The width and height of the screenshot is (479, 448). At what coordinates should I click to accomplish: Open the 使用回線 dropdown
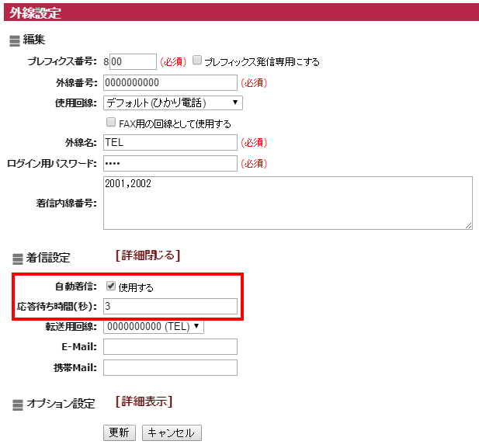pos(173,102)
